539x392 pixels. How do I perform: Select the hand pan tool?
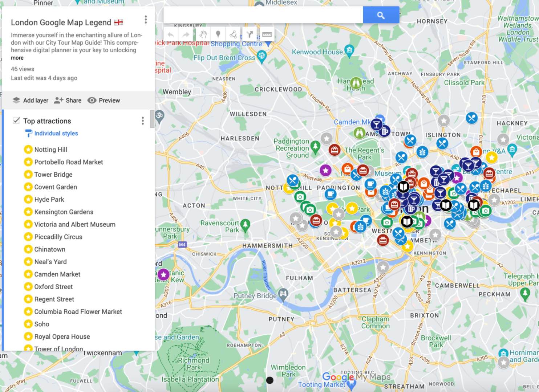pyautogui.click(x=203, y=34)
